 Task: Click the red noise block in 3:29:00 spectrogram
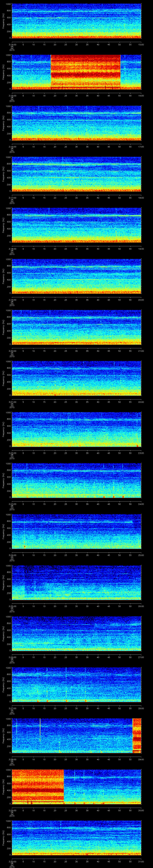[x=38, y=787]
